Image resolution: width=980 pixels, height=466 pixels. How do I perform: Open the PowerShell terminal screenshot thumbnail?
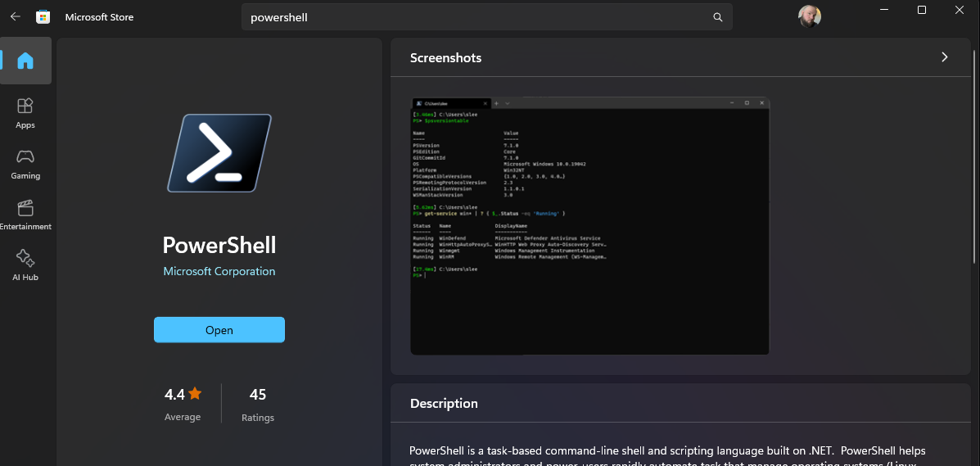pyautogui.click(x=590, y=226)
